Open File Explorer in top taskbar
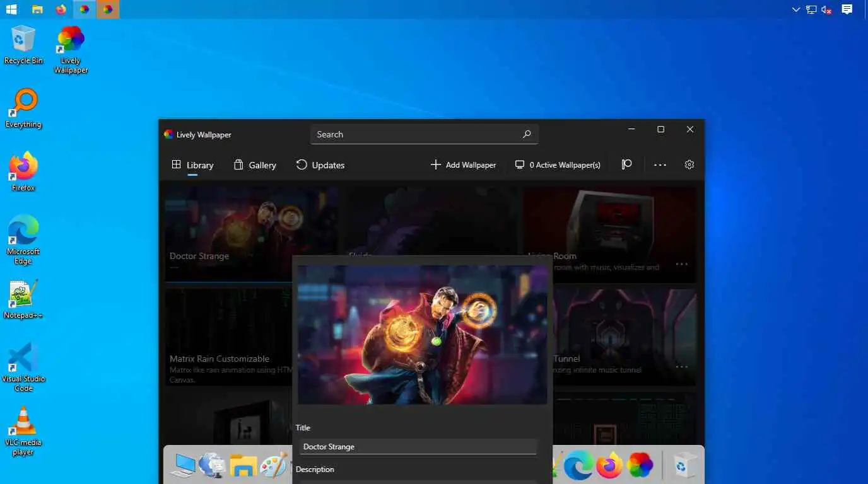The height and width of the screenshot is (484, 868). [37, 9]
